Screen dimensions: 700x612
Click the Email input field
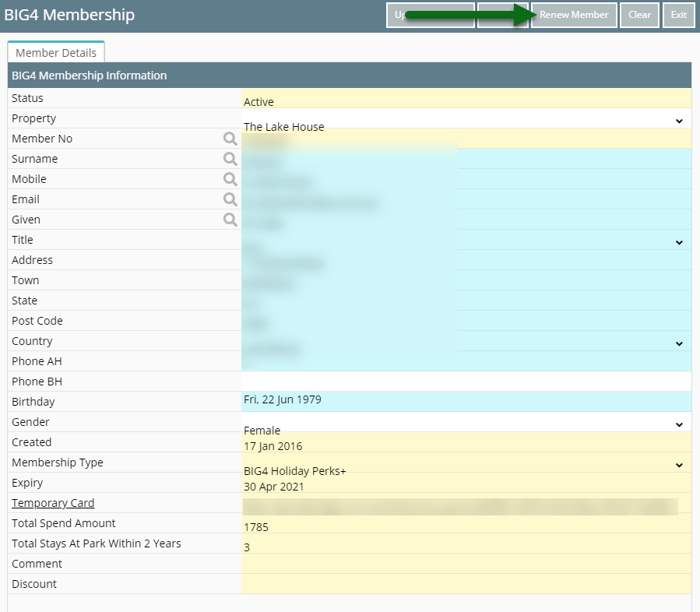466,199
